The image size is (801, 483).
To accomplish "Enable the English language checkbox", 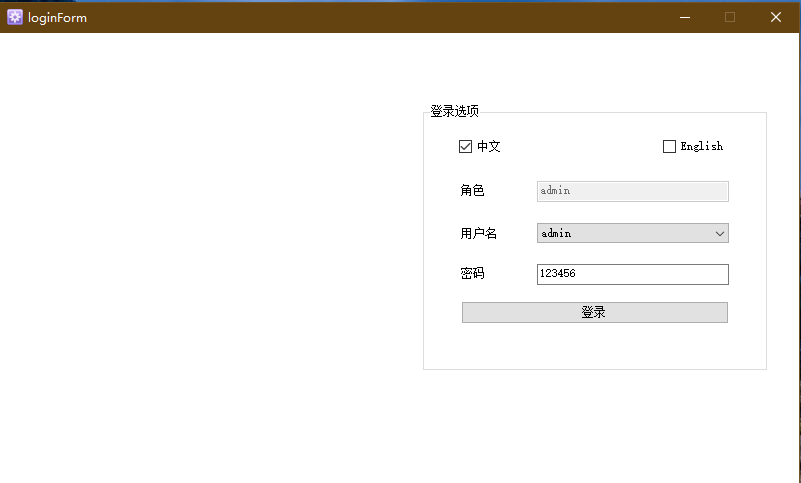I will [x=669, y=147].
